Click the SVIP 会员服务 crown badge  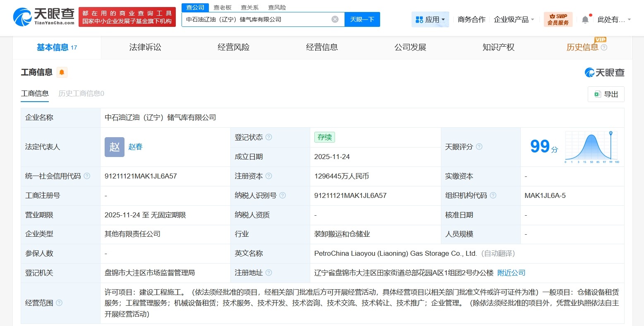tap(559, 19)
